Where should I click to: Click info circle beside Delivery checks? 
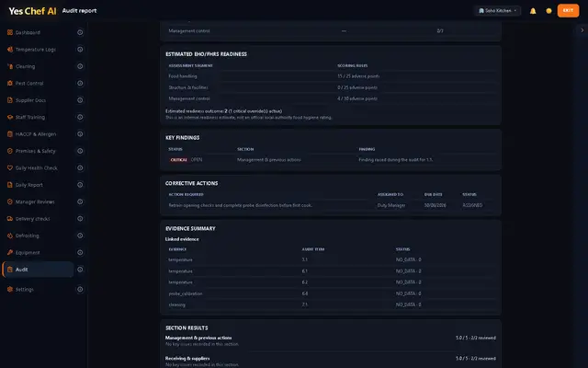tap(80, 219)
